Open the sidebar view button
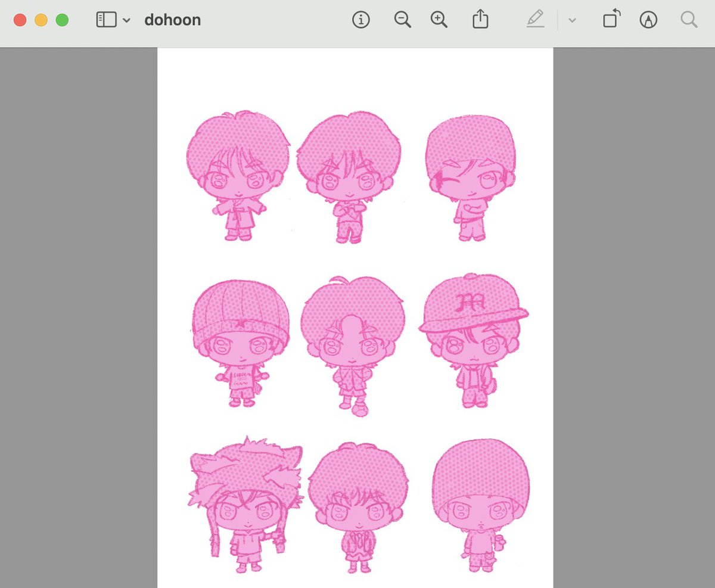 tap(106, 20)
